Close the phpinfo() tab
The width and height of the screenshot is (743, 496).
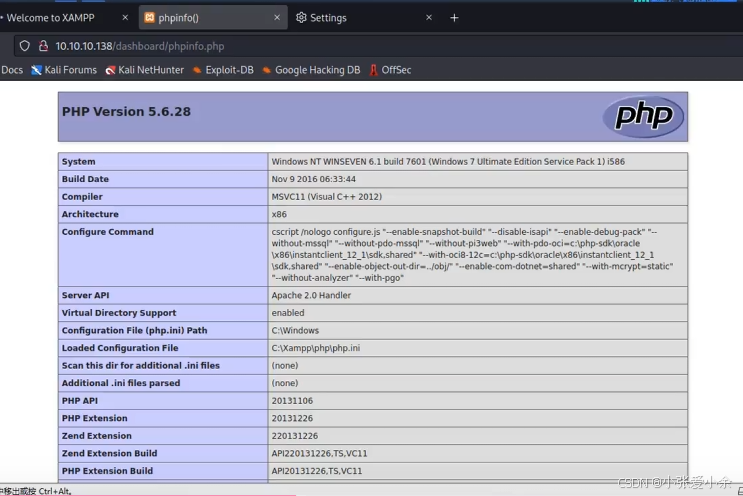coord(277,18)
